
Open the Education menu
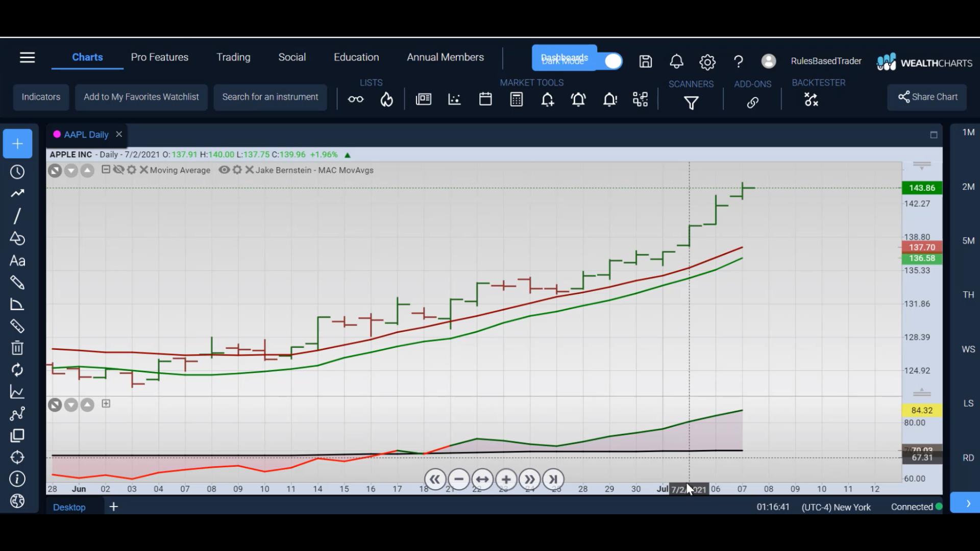(x=356, y=57)
